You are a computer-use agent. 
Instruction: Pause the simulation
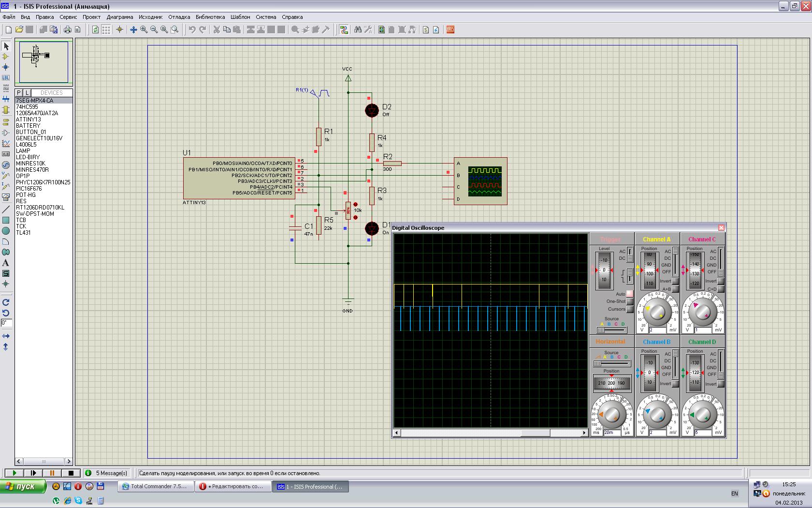(52, 473)
